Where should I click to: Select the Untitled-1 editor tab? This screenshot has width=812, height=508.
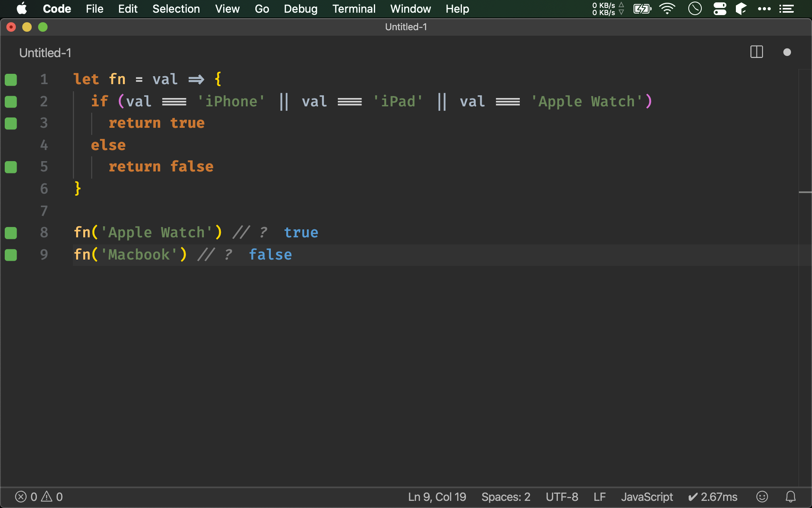tap(45, 53)
